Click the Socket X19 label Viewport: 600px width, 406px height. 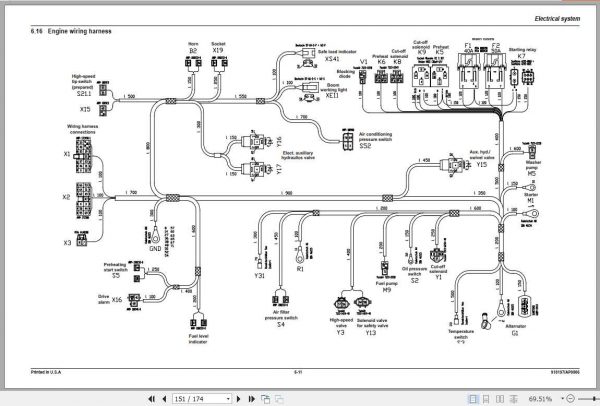tap(218, 47)
